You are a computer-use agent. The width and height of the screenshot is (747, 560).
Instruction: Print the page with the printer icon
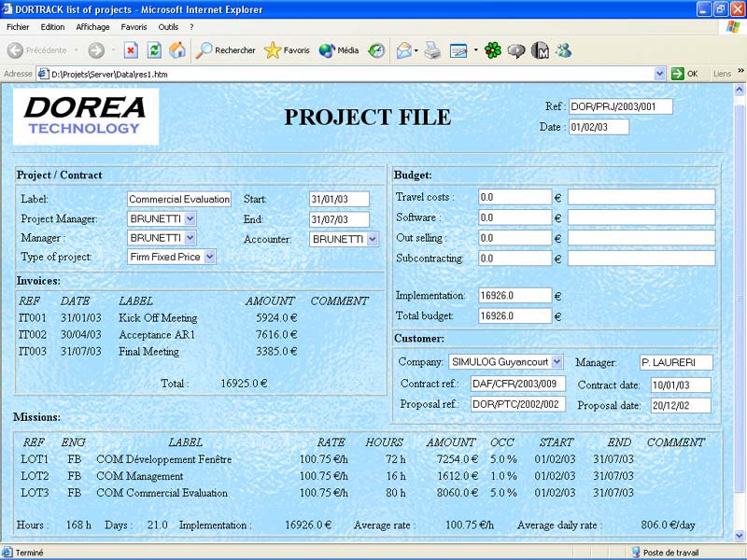(x=432, y=50)
